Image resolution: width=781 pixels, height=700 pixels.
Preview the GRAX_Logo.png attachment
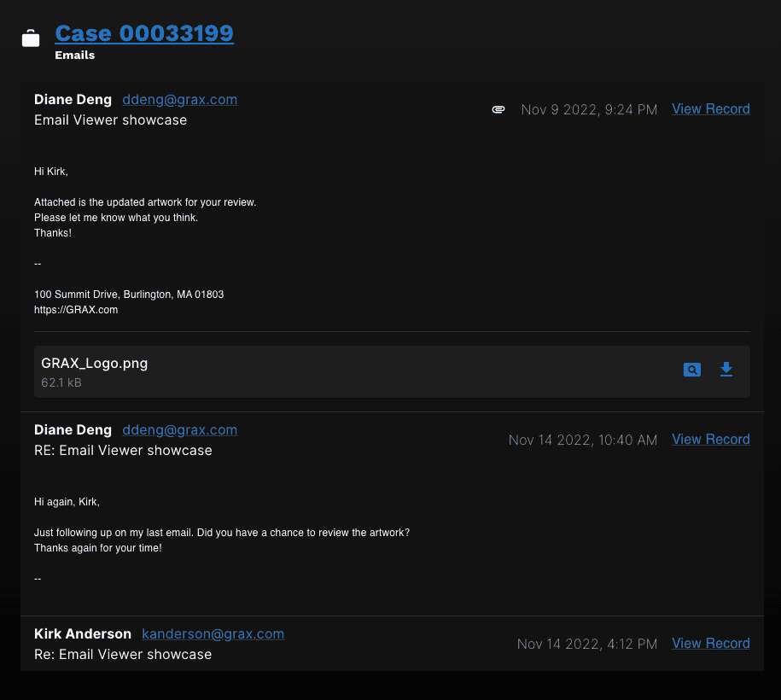[x=692, y=370]
